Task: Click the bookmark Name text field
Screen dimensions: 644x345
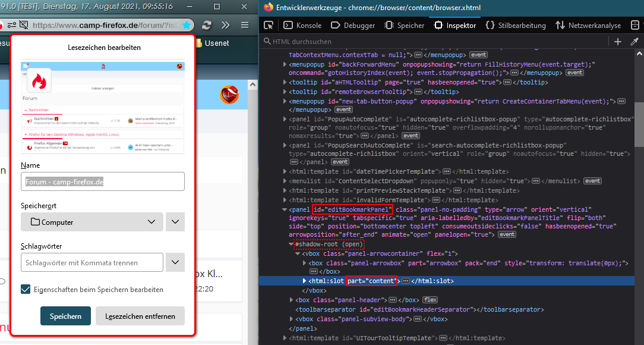Action: click(x=102, y=181)
